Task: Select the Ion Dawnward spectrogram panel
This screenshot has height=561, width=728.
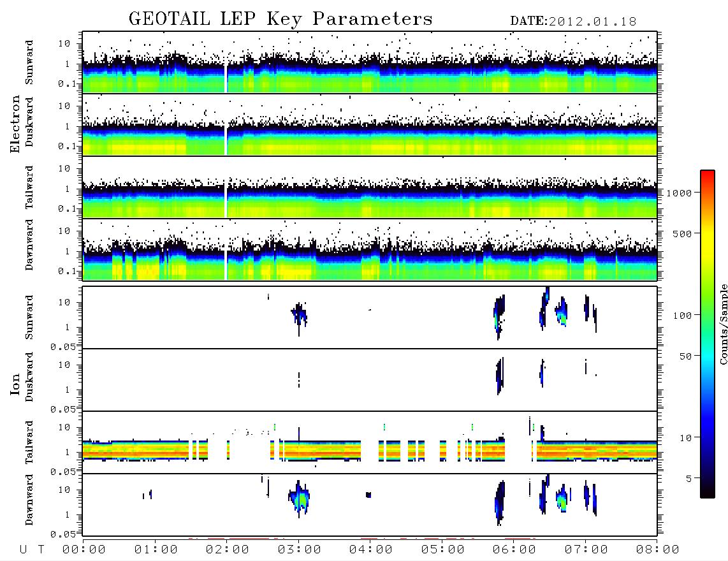Action: (370, 505)
